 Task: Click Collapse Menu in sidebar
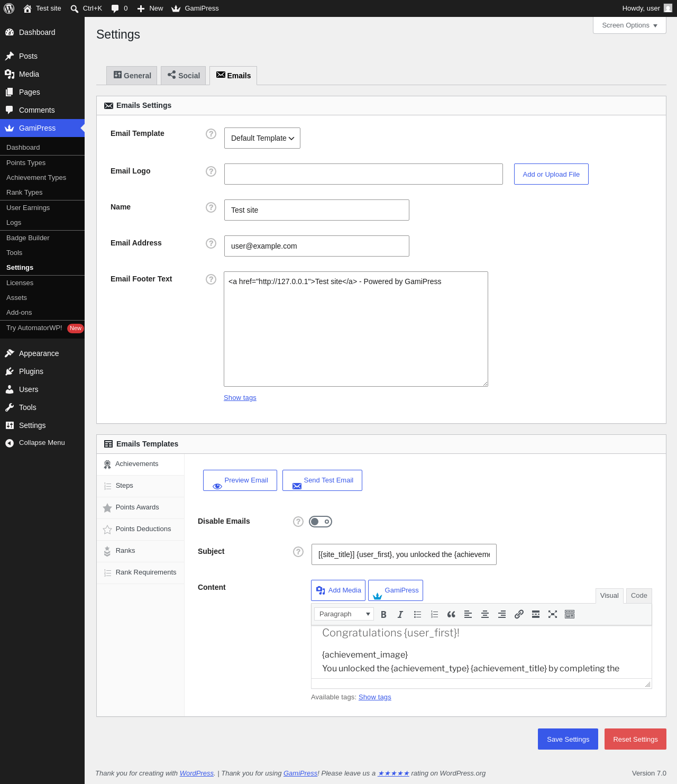click(42, 443)
